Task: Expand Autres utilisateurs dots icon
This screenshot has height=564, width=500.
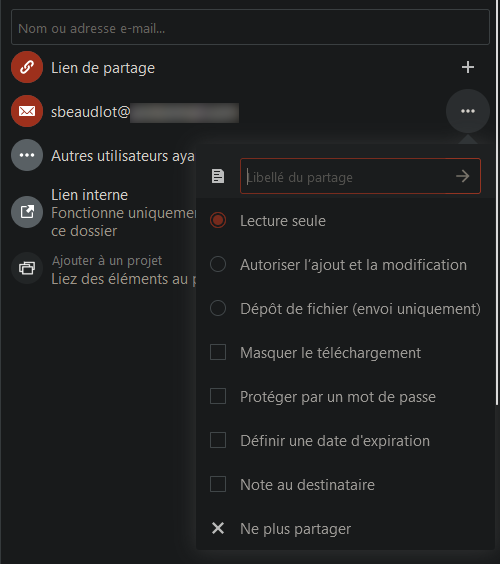Action: click(x=27, y=155)
